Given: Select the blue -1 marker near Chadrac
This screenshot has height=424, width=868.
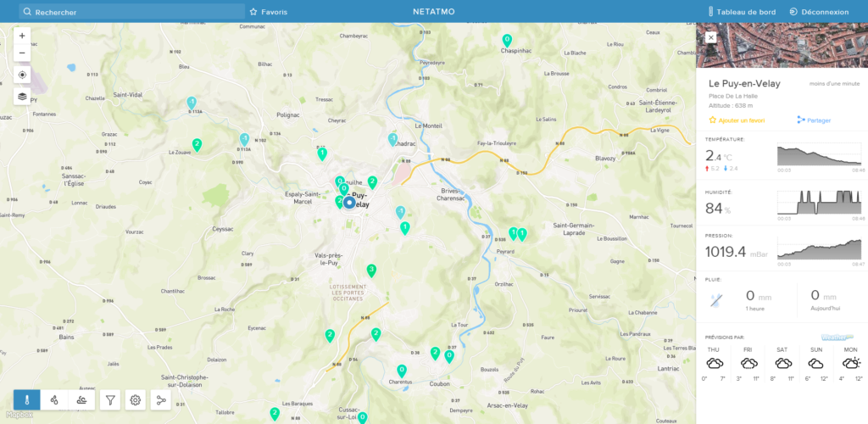Looking at the screenshot, I should (392, 139).
